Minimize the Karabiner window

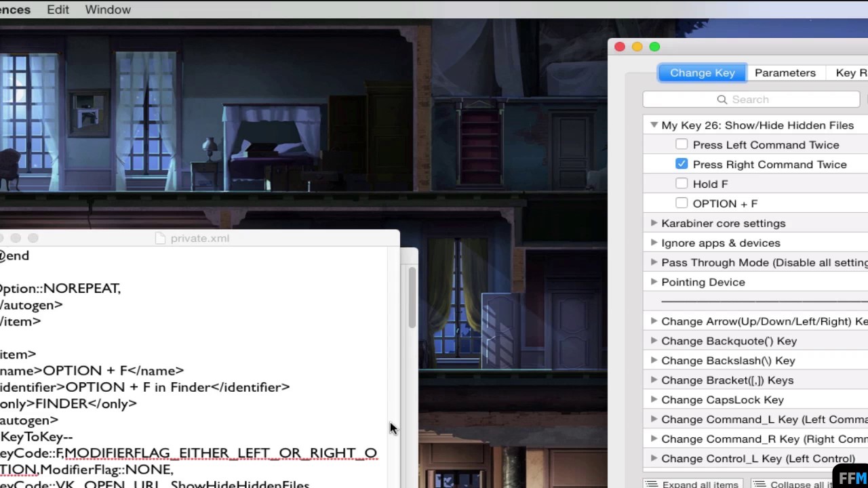point(637,47)
